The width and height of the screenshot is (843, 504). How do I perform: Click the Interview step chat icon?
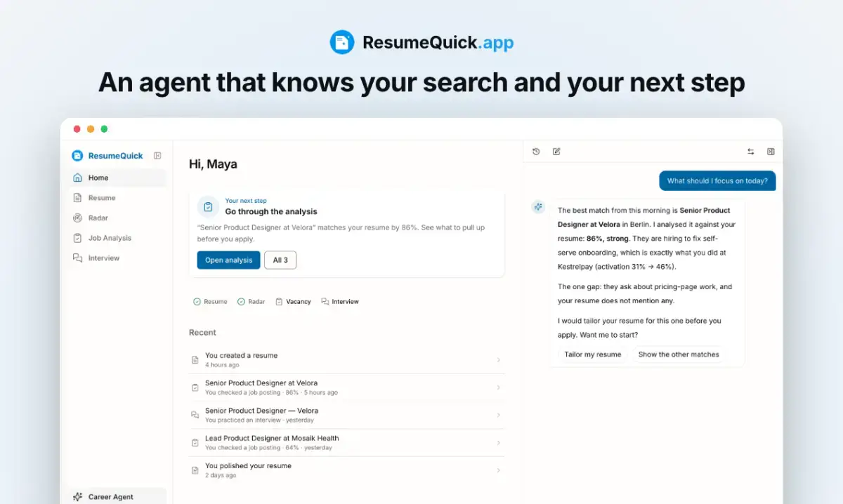pos(325,302)
